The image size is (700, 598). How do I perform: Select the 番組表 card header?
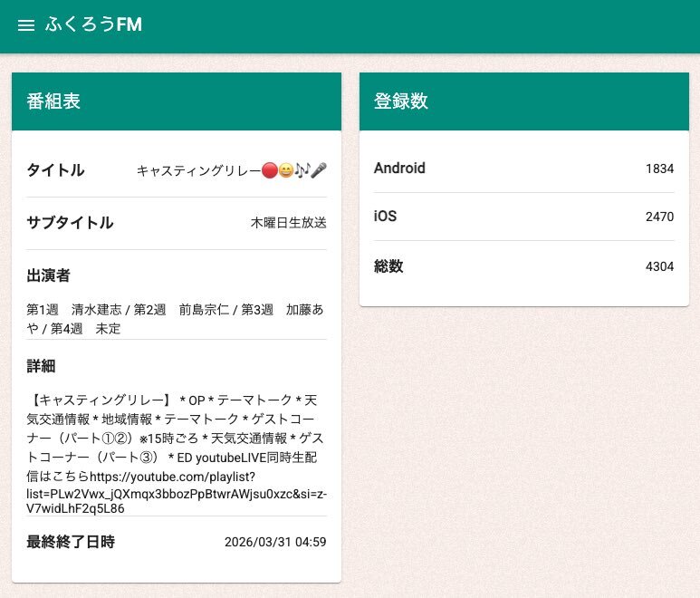(x=177, y=101)
